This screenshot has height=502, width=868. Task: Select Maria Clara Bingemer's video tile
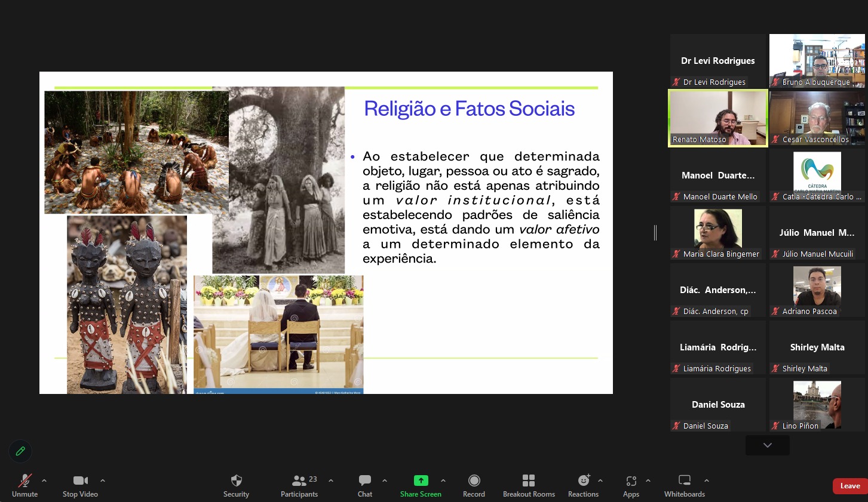pyautogui.click(x=718, y=232)
